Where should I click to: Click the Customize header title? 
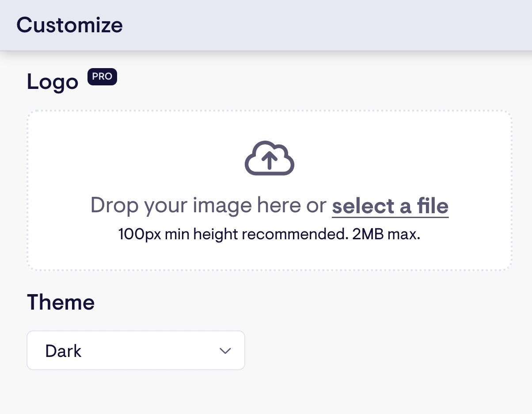tap(69, 25)
